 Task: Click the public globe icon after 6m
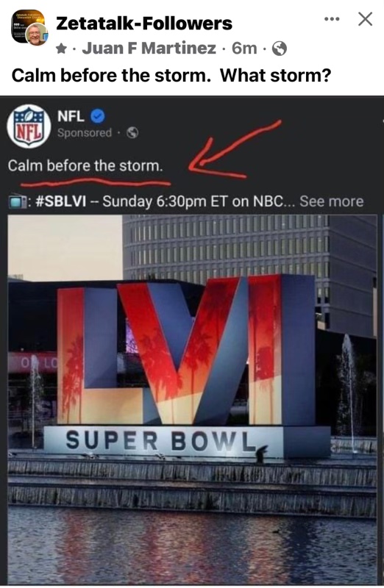(x=280, y=49)
